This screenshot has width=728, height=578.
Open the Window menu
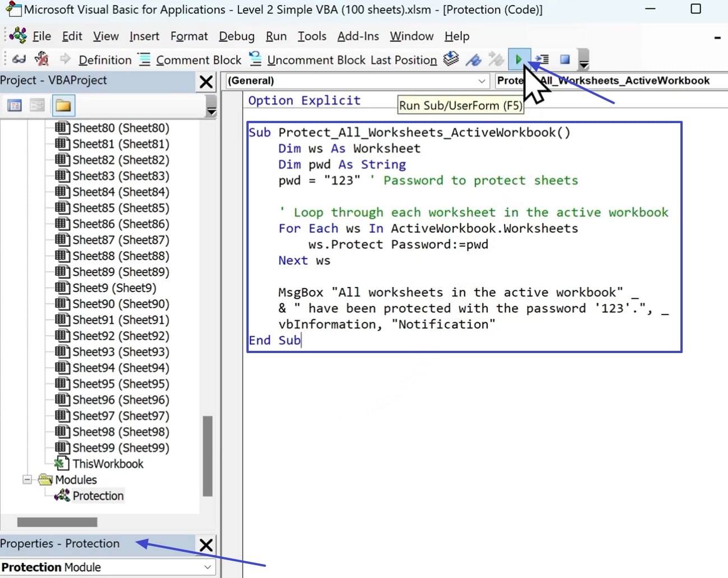point(412,36)
